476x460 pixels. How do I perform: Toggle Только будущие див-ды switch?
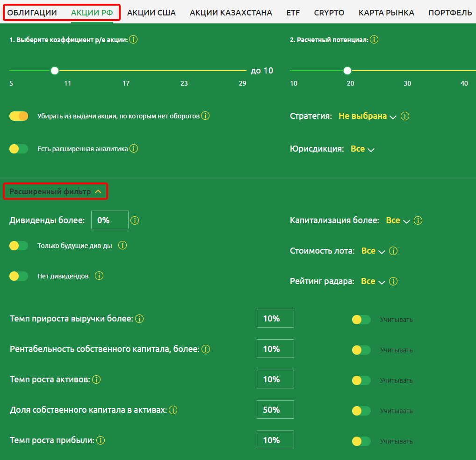[x=19, y=246]
